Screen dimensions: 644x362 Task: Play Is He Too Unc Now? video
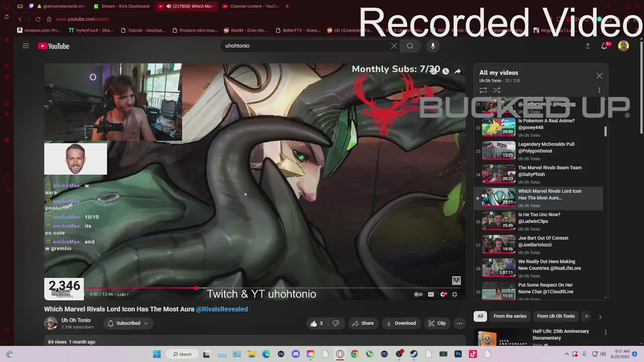coord(538,222)
